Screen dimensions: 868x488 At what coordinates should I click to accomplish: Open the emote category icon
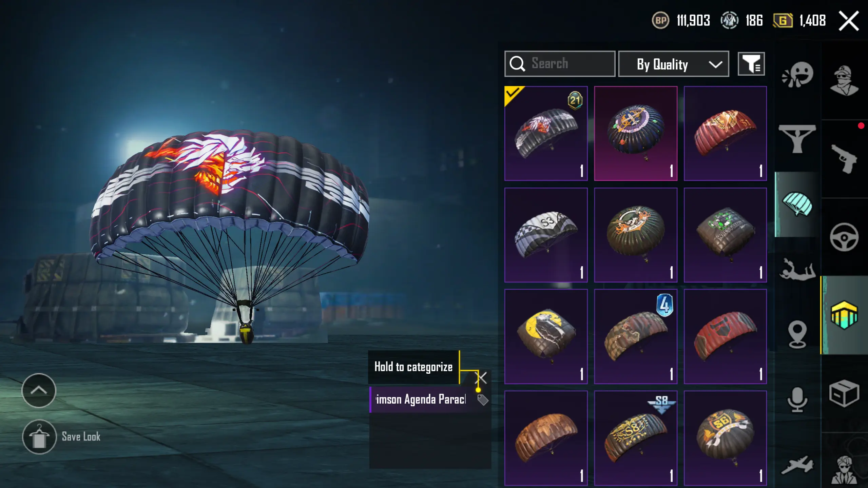pyautogui.click(x=797, y=75)
